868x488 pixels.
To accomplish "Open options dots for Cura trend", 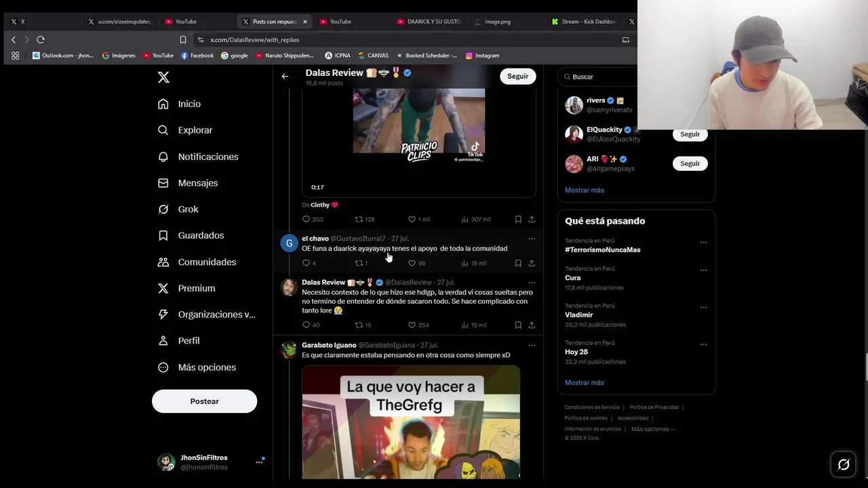I will [703, 270].
